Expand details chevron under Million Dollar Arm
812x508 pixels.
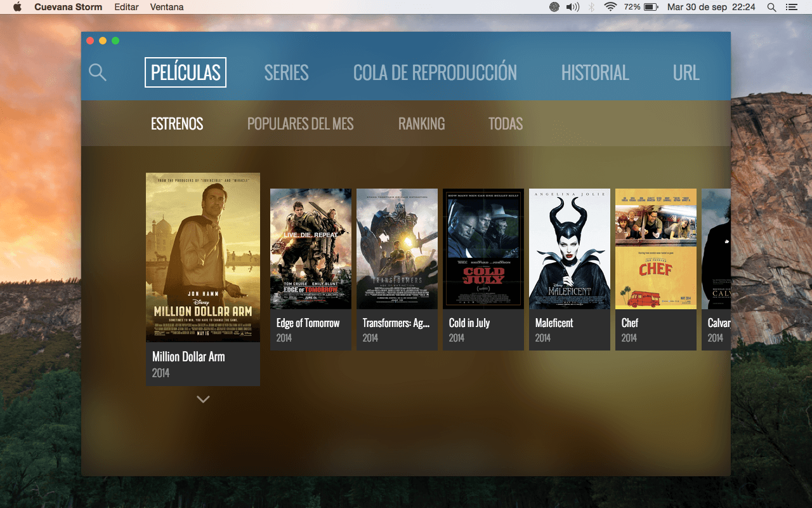coord(203,399)
